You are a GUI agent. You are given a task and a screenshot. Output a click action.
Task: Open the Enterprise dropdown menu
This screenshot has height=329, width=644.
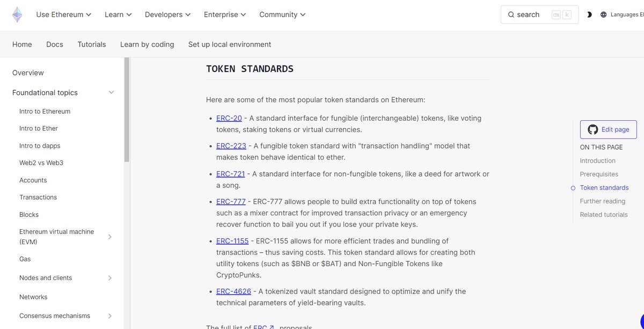click(x=225, y=14)
